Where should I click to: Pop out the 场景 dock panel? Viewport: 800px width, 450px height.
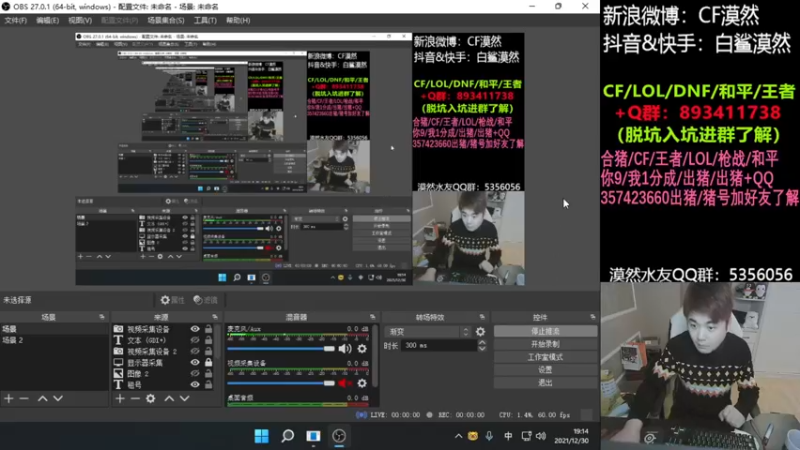click(x=102, y=317)
